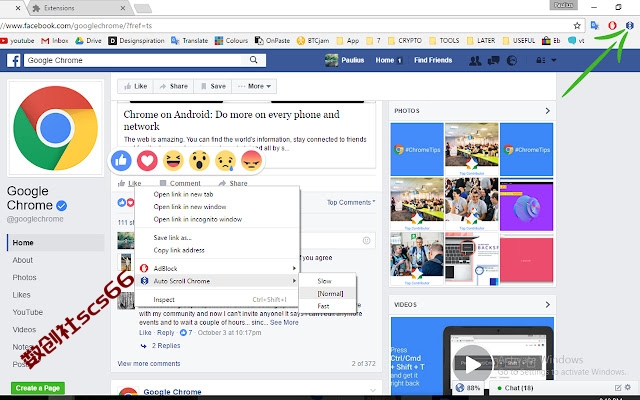The image size is (640, 400).
Task: Click the Auto Scroll Chrome extension icon in toolbar
Action: pos(630,25)
